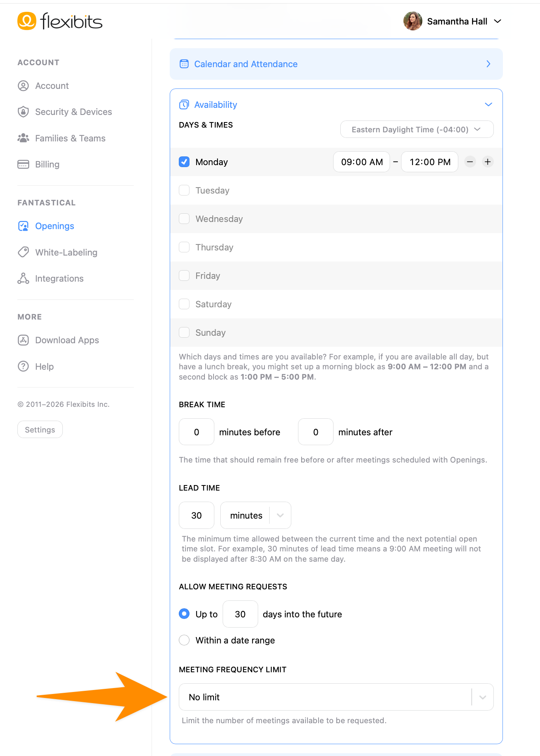Screen dimensions: 540x756
Task: Open the No limit frequency dropdown
Action: tap(336, 697)
